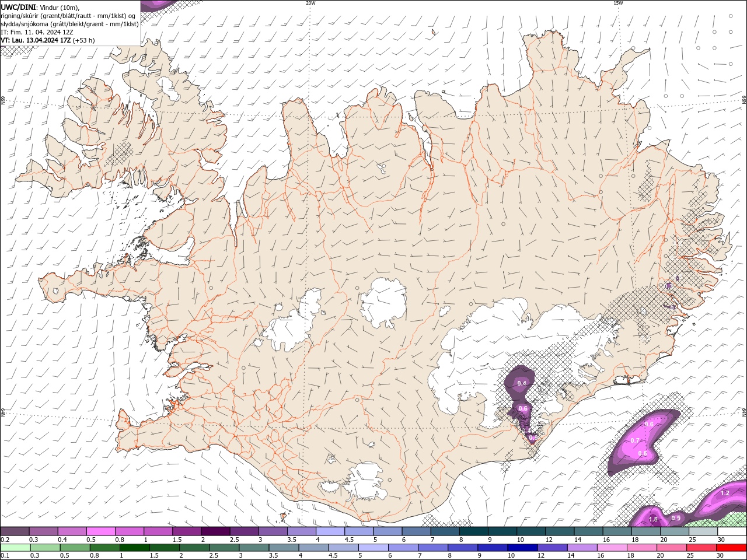
Task: Pick dark teal 8–9 snow legend swatch
Action: point(474,531)
